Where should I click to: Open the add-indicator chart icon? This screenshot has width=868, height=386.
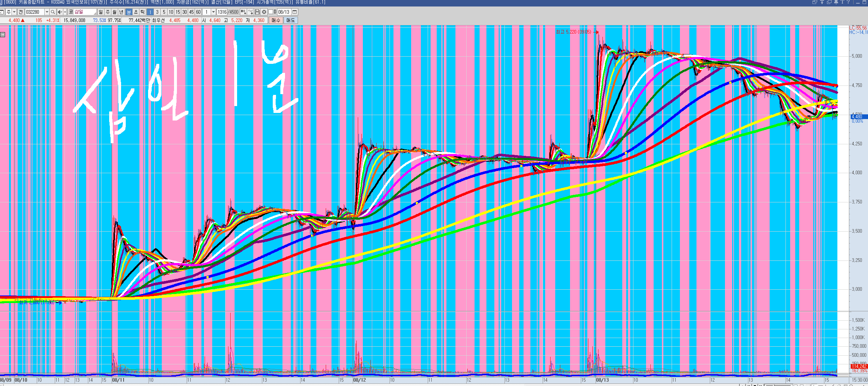pyautogui.click(x=243, y=12)
